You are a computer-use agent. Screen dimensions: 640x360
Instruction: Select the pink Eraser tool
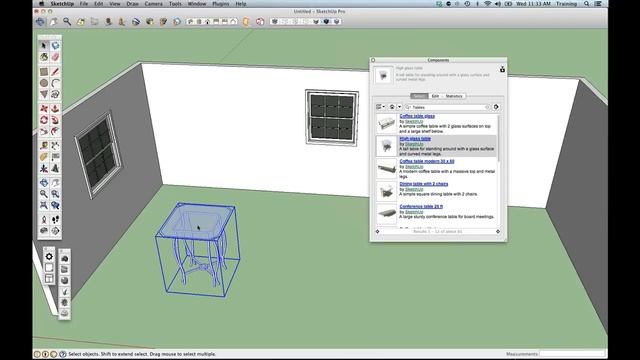(55, 57)
